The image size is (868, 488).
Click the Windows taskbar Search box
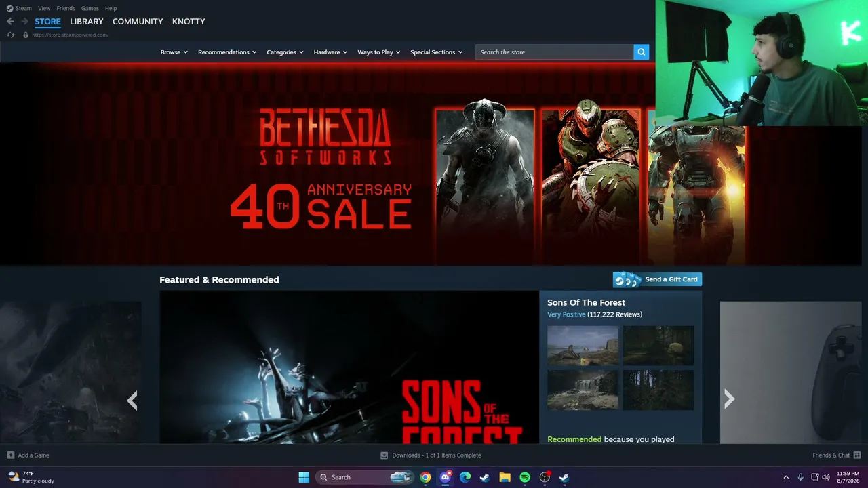(x=364, y=477)
